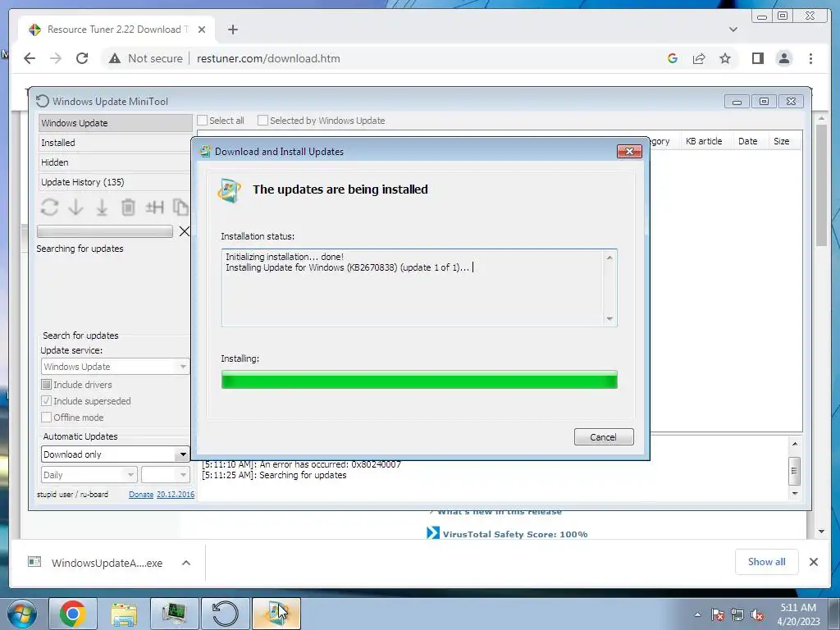Viewport: 840px width, 630px height.
Task: Open the Daily schedule dropdown
Action: [89, 475]
